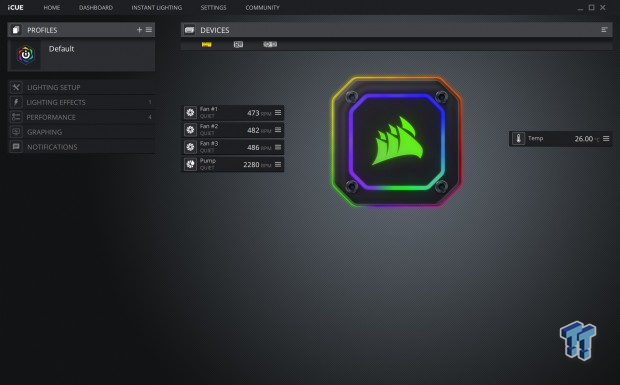The width and height of the screenshot is (620, 385).
Task: Open the Notifications section
Action: point(82,147)
